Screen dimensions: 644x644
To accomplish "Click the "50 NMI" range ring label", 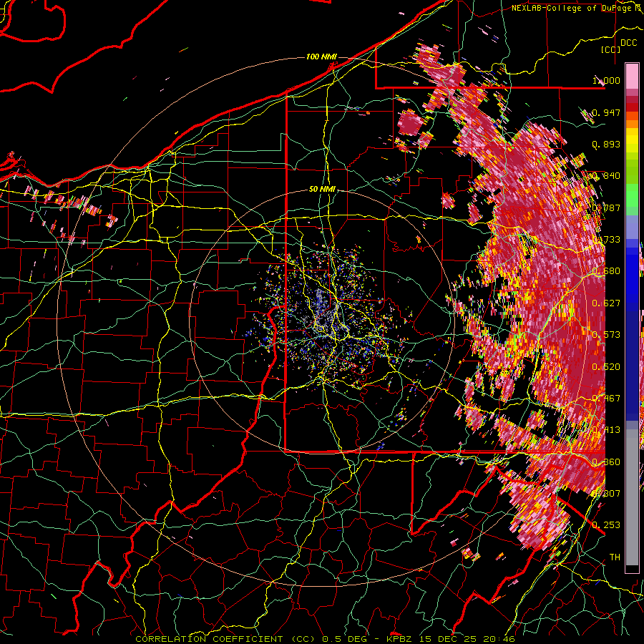I will [322, 189].
